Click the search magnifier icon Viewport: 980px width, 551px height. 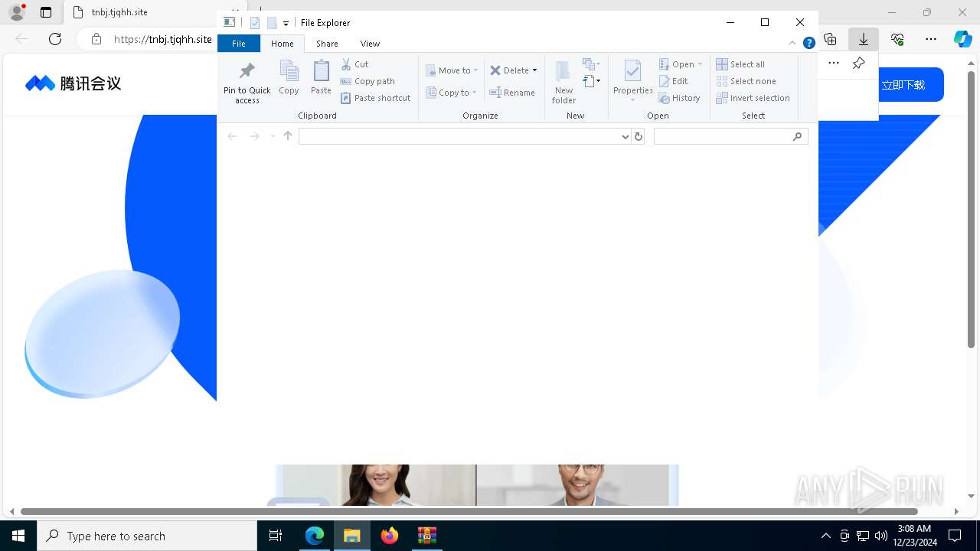(798, 136)
